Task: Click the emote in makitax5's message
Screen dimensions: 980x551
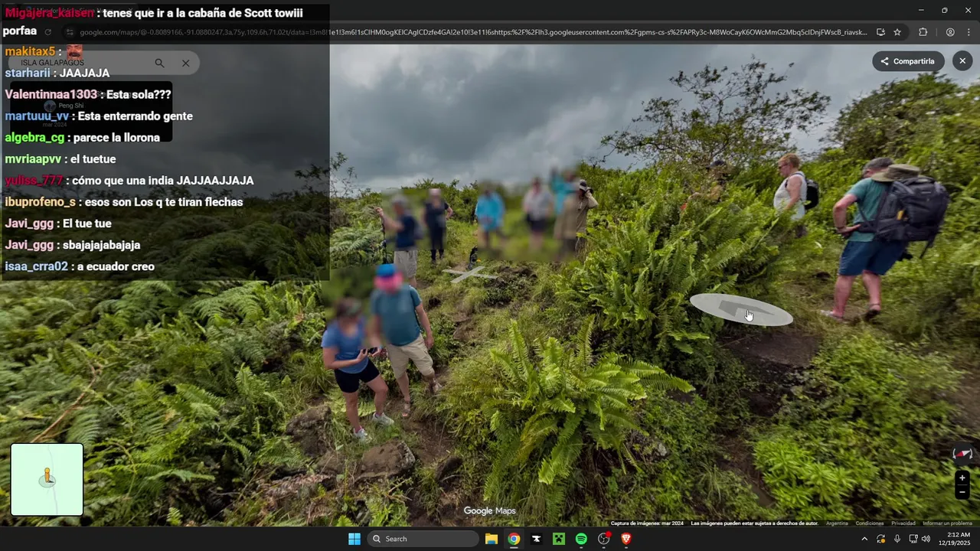Action: coord(74,52)
